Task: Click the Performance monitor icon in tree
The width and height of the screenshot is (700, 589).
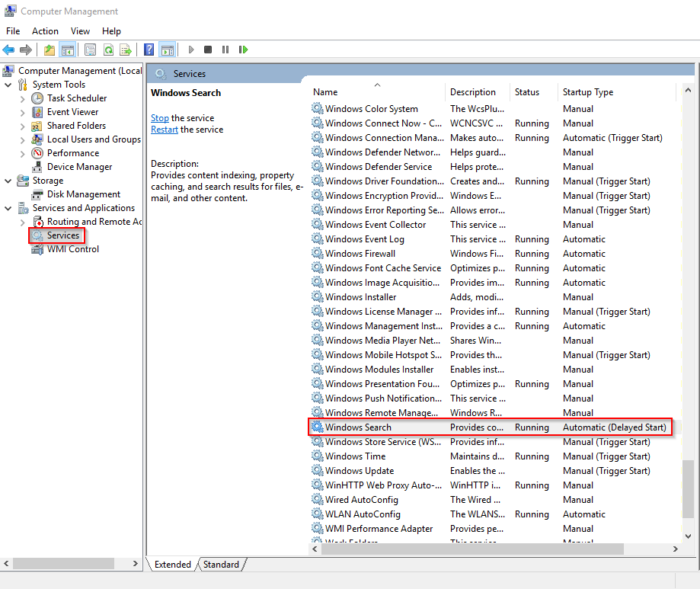Action: [x=37, y=153]
